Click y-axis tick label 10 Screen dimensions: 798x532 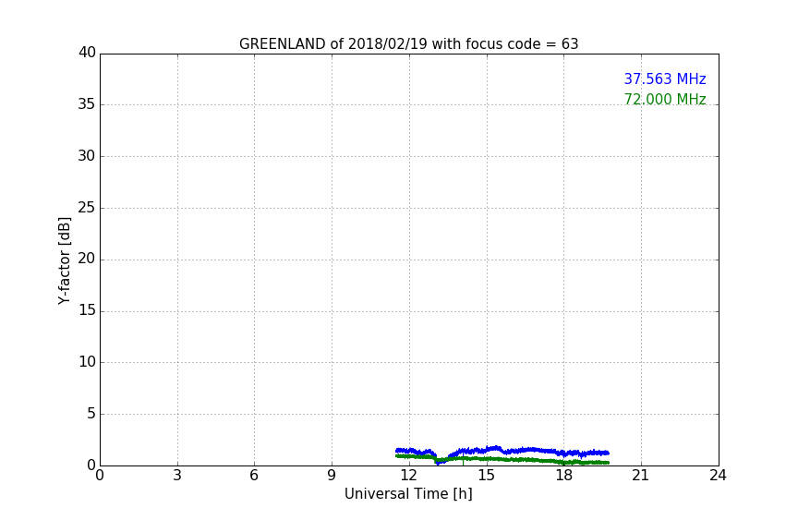coord(87,362)
